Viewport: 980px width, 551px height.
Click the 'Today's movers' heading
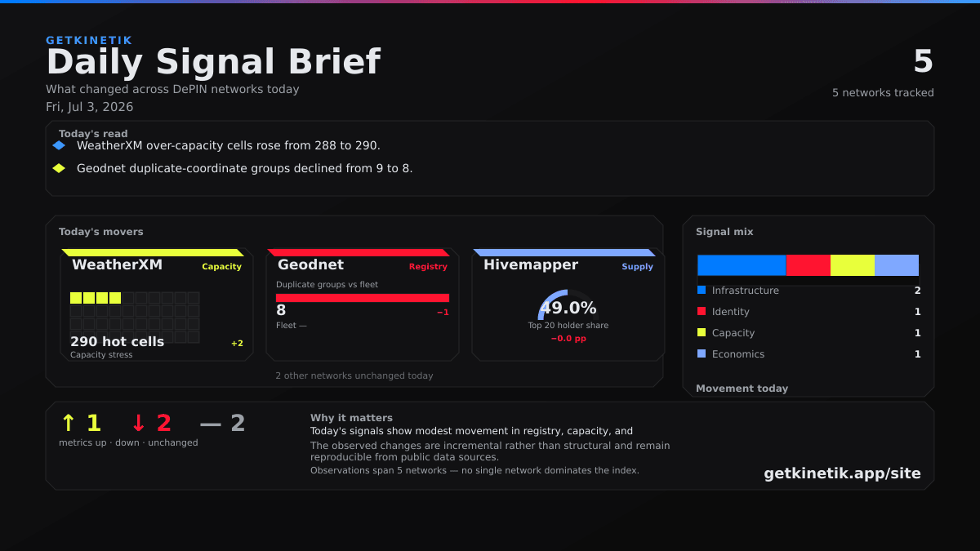[101, 232]
